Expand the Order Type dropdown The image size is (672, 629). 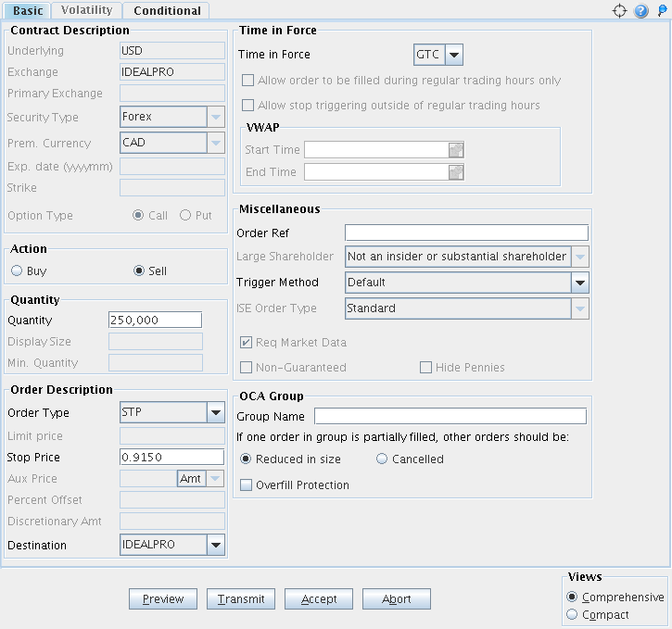215,413
